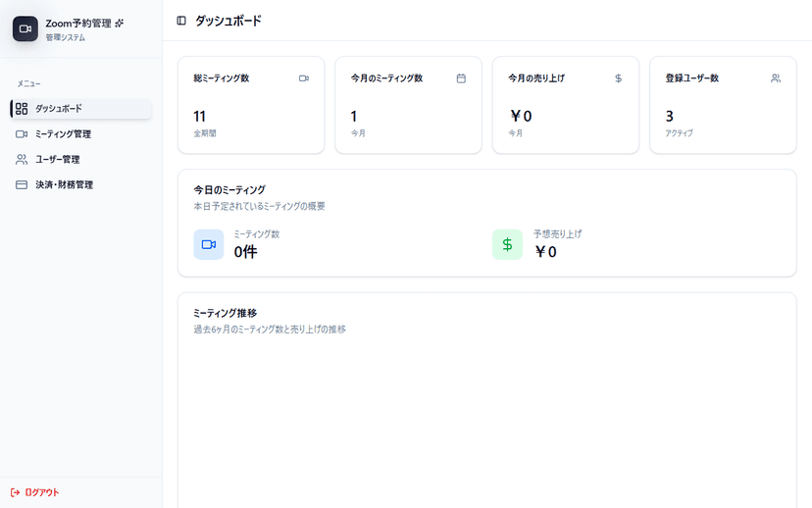Click the ダッシュボード grid icon in sidebar
The image size is (812, 508).
(22, 108)
